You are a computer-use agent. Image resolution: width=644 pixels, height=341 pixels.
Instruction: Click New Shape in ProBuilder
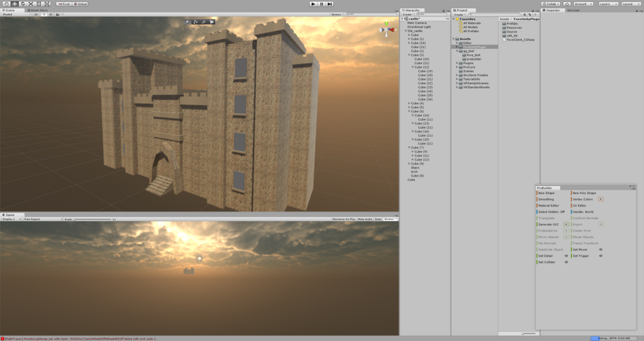[547, 193]
